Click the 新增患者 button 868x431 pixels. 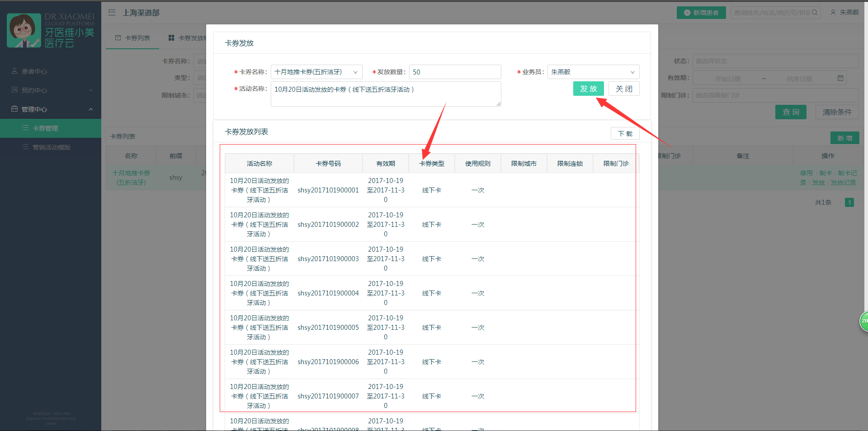click(x=701, y=13)
